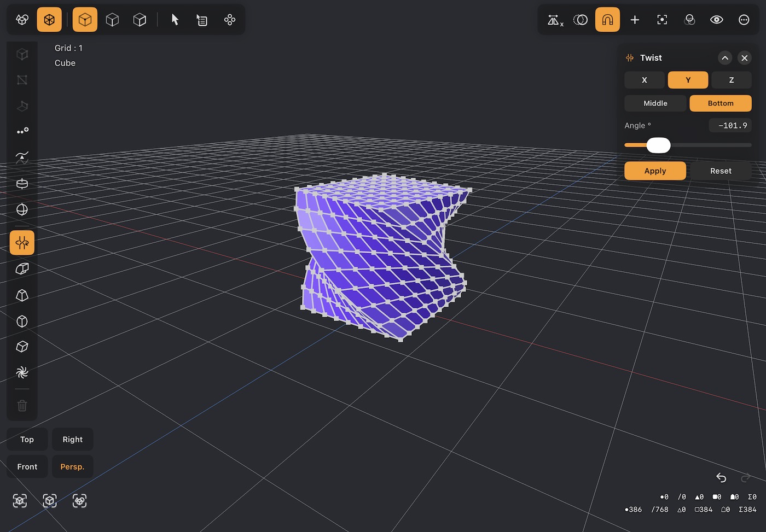
Task: Reset the twist settings
Action: point(721,171)
